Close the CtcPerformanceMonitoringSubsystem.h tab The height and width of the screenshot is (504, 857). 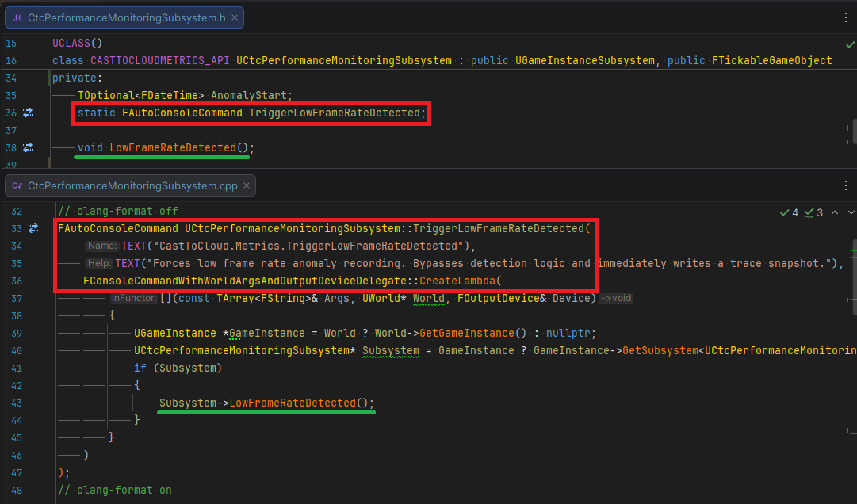click(235, 17)
